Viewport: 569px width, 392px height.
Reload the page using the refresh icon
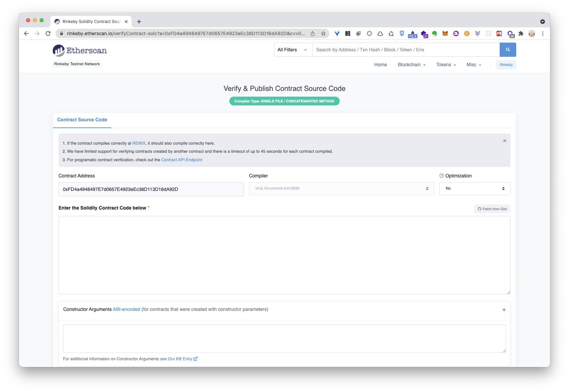point(48,33)
